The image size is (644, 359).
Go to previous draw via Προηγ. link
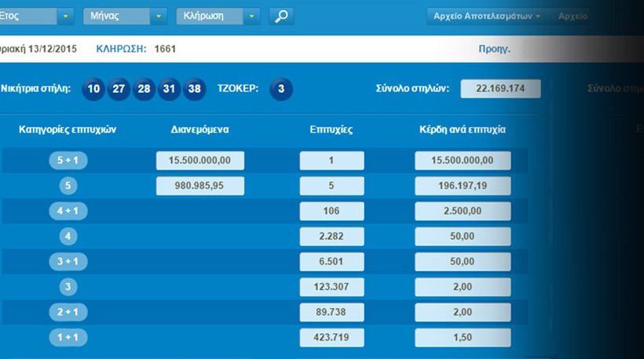coord(494,49)
